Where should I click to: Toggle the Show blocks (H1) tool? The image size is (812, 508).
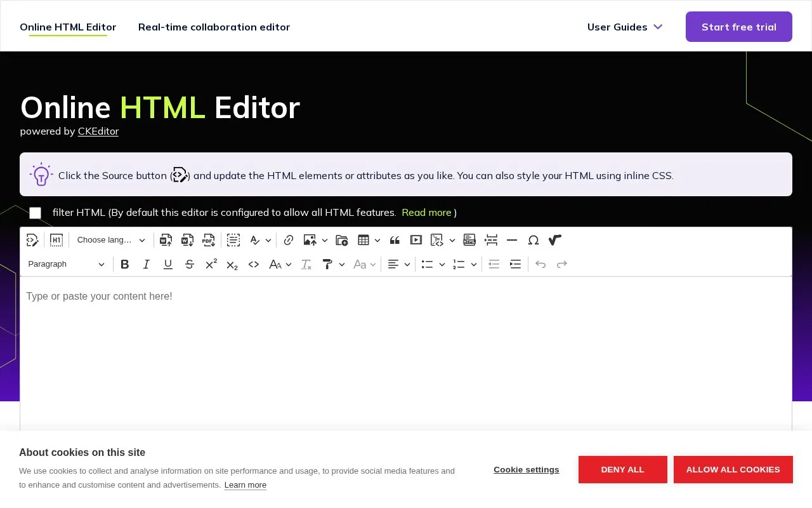coord(56,240)
